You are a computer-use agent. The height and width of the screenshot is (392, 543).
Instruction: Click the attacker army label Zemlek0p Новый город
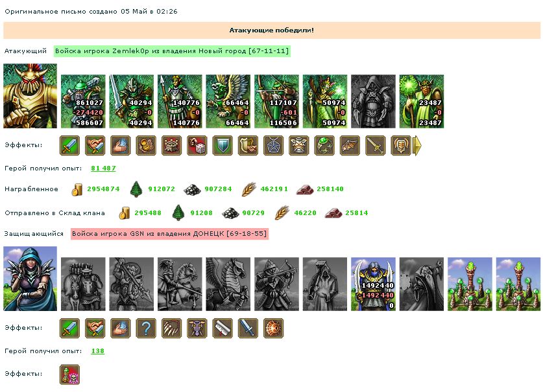point(172,51)
